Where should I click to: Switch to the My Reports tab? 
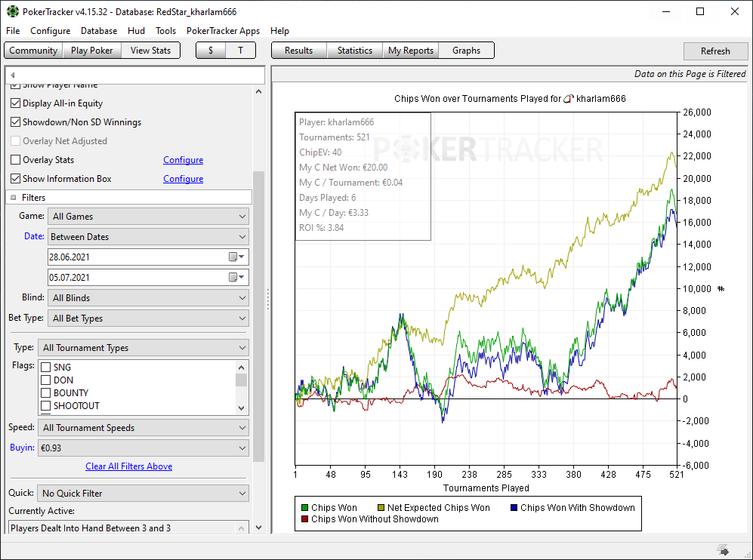[x=411, y=51]
